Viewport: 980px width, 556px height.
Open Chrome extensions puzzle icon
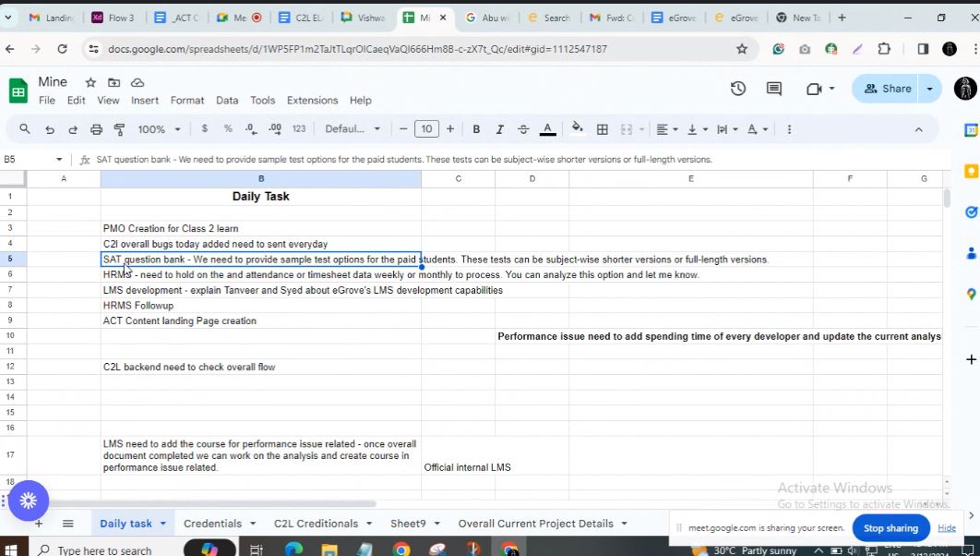pos(884,49)
